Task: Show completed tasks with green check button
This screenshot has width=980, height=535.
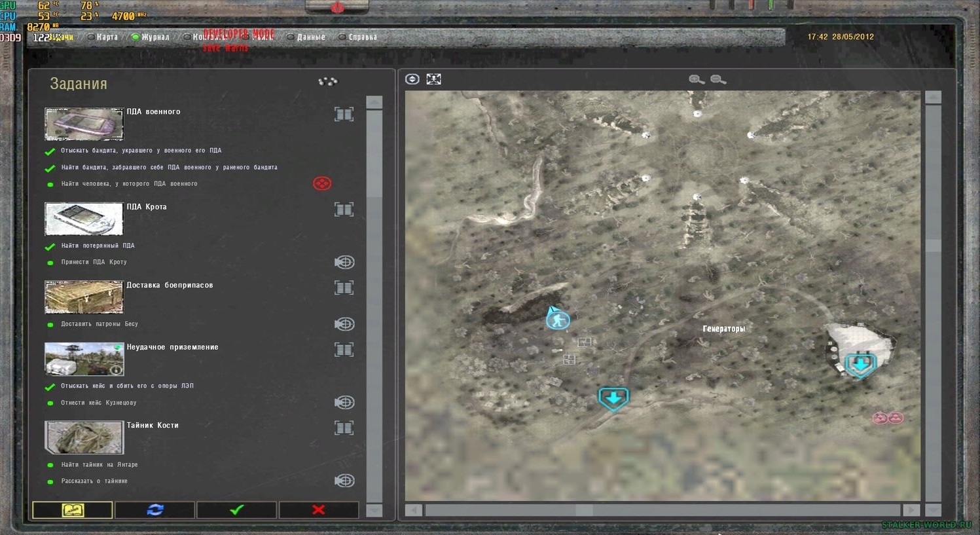Action: 237,509
